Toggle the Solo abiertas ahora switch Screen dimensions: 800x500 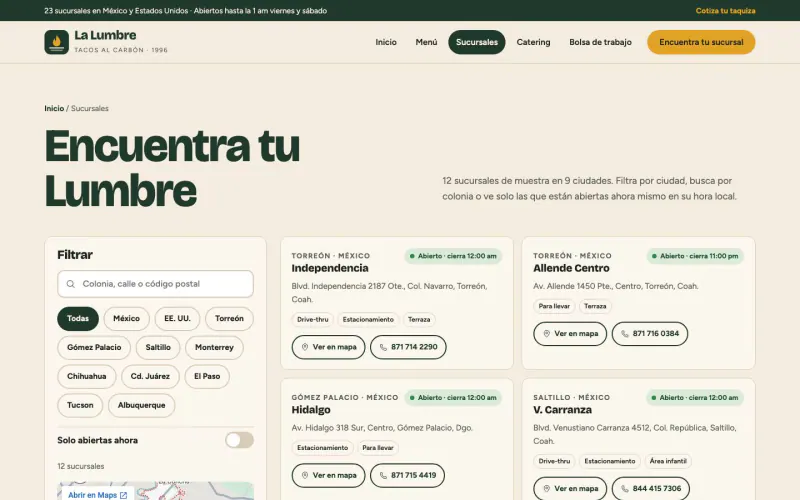(239, 440)
